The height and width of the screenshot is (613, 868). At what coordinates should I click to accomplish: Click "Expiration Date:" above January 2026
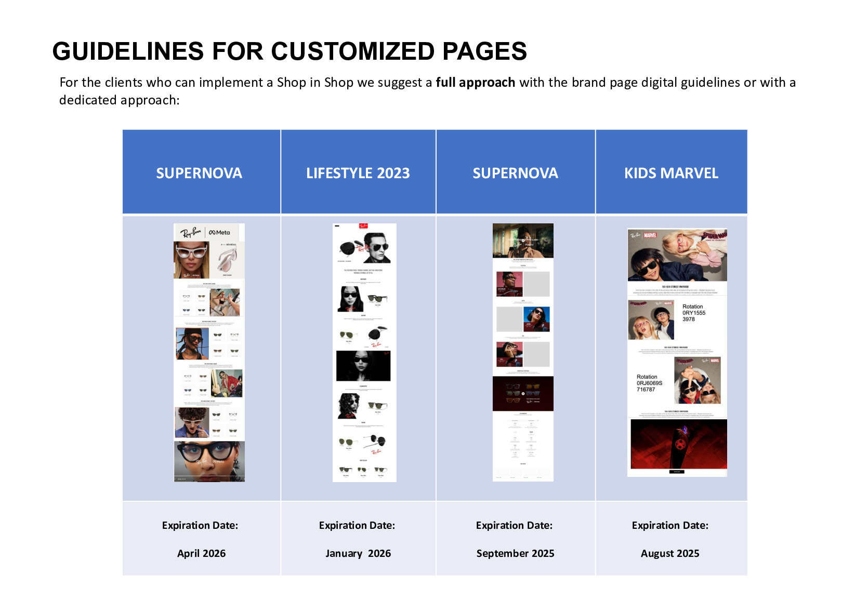[357, 525]
